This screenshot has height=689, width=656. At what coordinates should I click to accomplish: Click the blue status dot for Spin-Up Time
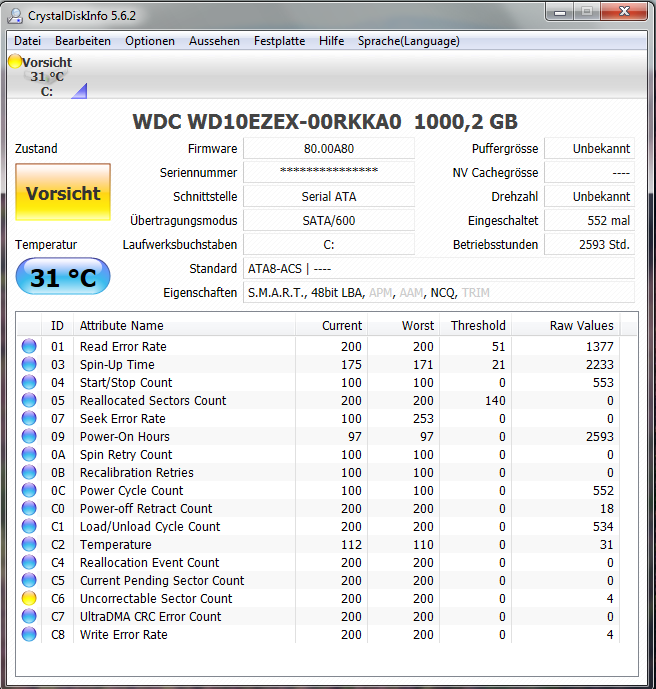29,364
